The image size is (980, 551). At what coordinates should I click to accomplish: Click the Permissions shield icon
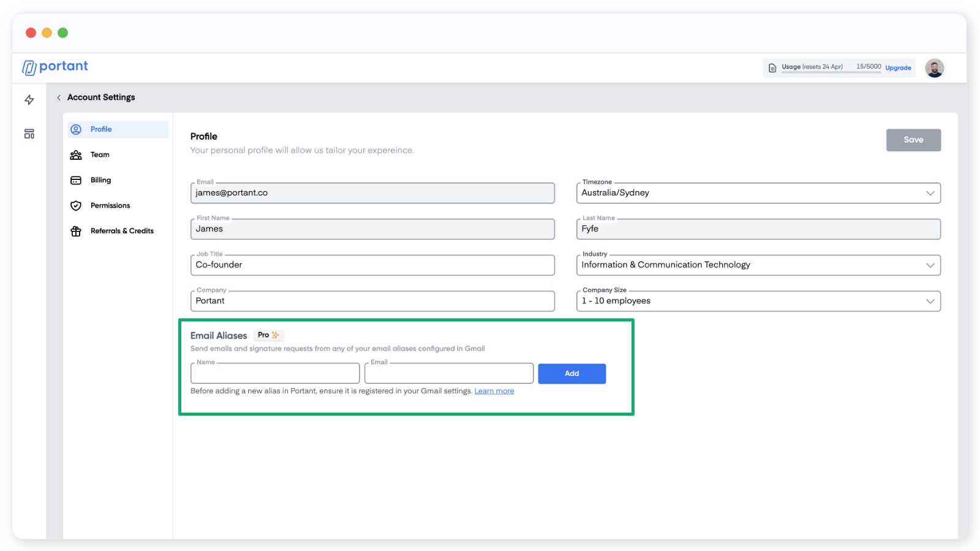(x=76, y=206)
